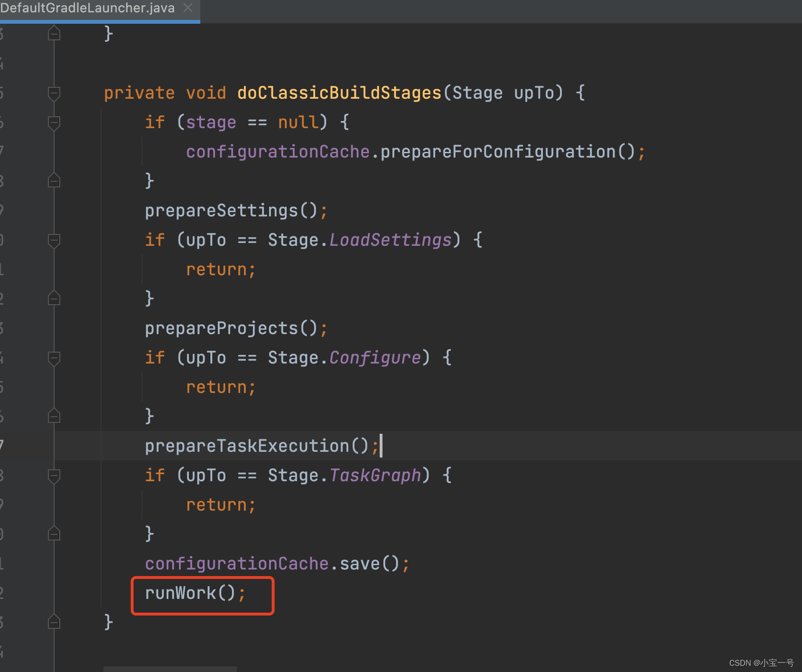Click fold end marker at top closing brace

click(x=54, y=33)
